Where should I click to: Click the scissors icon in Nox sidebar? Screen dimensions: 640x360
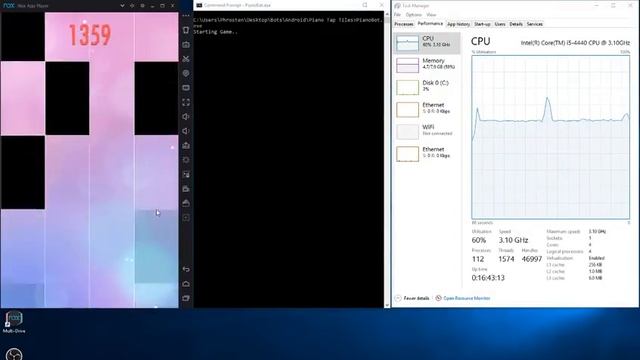pyautogui.click(x=186, y=59)
